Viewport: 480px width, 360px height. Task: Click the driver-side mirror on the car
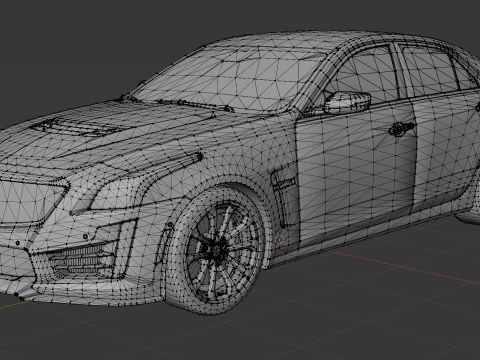(x=347, y=102)
